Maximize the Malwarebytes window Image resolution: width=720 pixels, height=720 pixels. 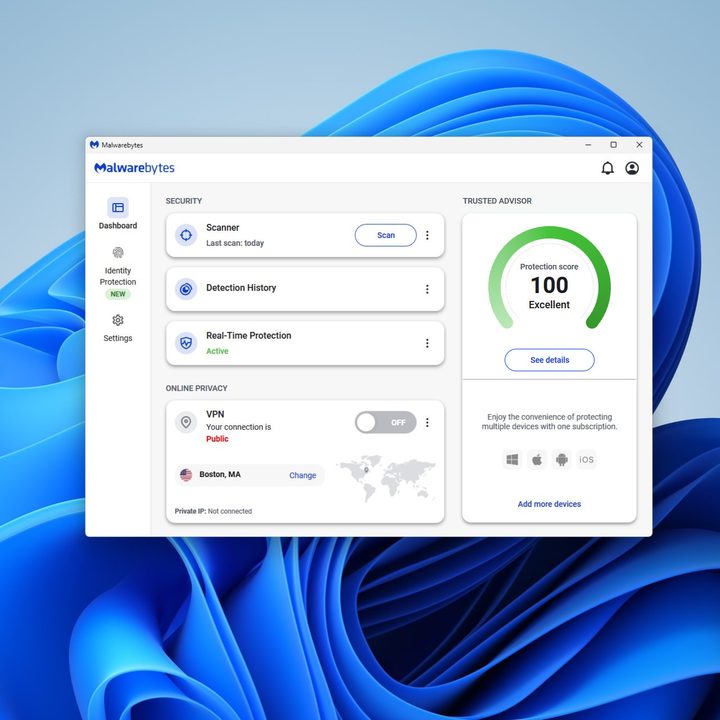(x=613, y=145)
